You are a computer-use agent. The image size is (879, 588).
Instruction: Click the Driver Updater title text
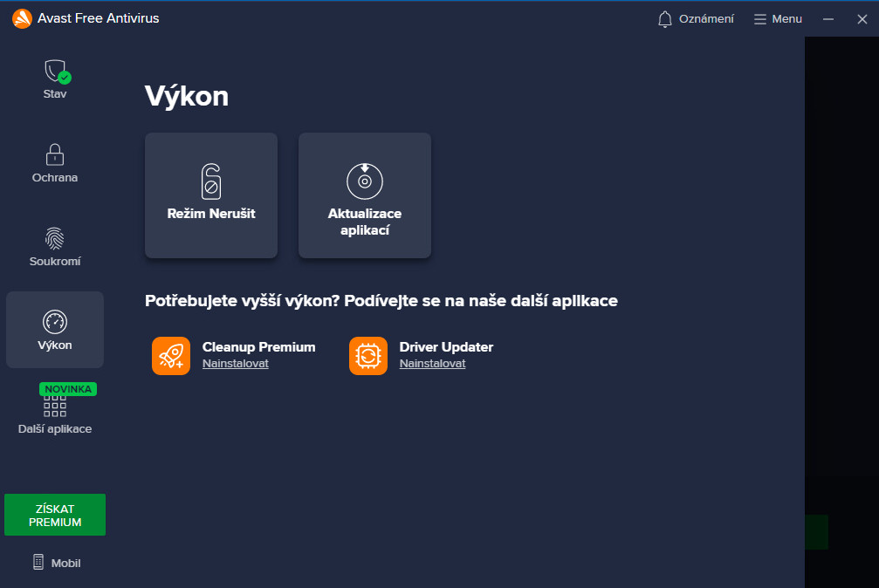446,347
